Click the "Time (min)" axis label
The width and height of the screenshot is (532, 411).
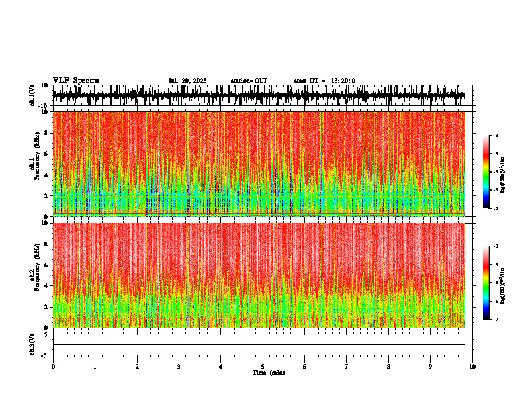269,373
